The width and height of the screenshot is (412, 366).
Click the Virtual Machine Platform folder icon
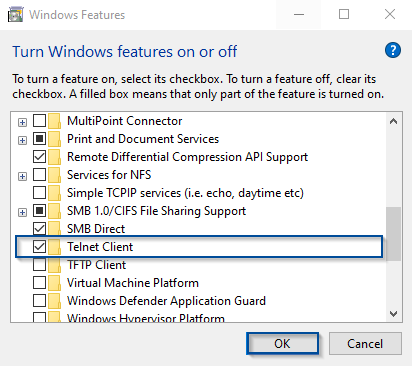tap(54, 283)
